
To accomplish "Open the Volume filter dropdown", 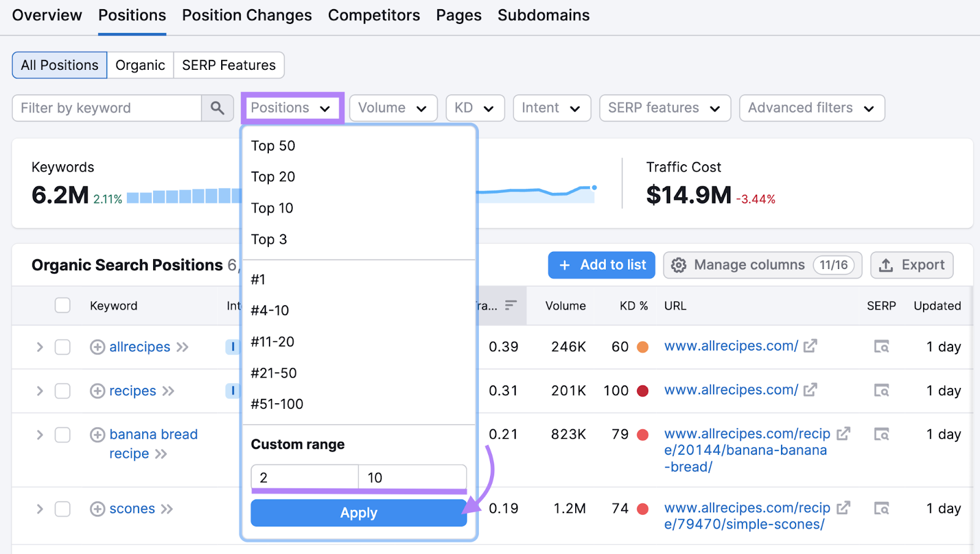I will [x=393, y=108].
